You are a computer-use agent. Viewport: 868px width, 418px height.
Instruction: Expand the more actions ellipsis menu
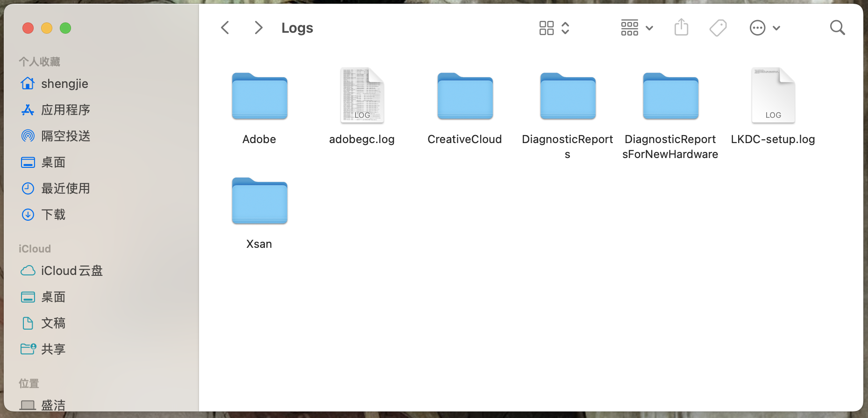(764, 28)
